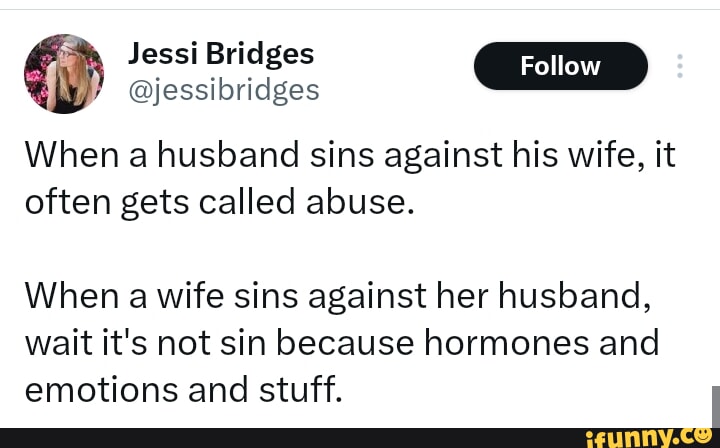The image size is (720, 448).
Task: Click the phrase "wait it's not sin"
Action: (x=145, y=342)
